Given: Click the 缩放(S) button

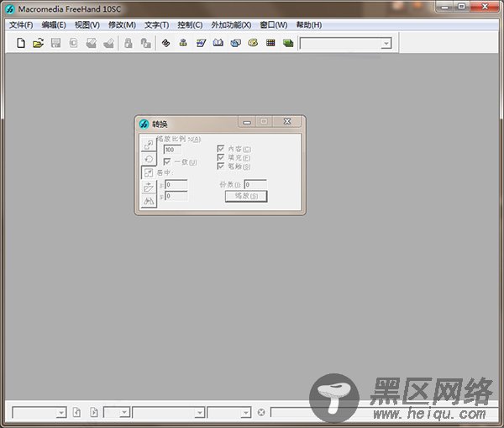Looking at the screenshot, I should point(246,196).
